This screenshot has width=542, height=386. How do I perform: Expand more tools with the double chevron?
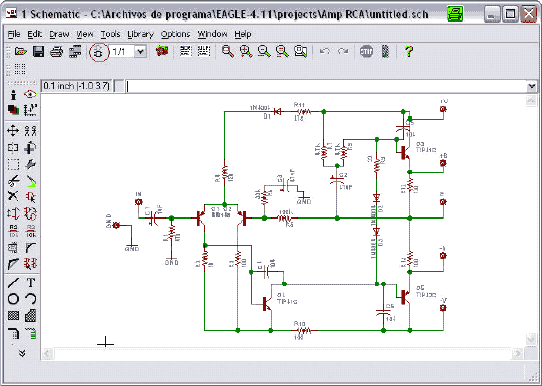[22, 354]
